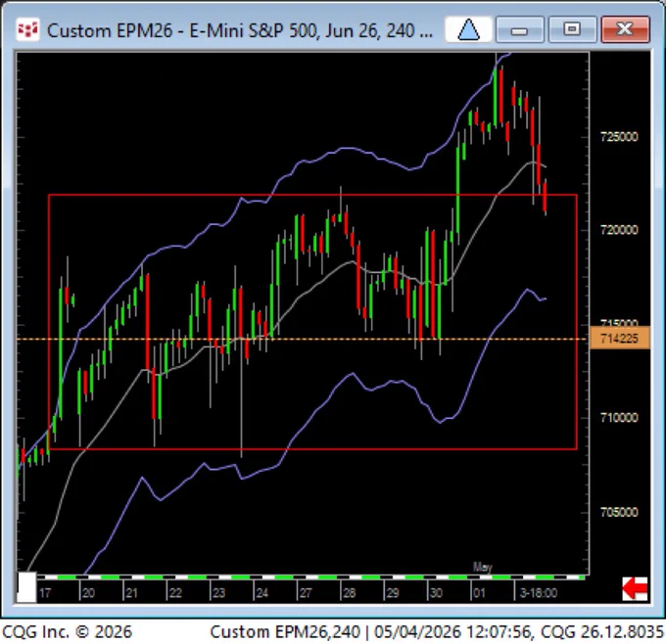The height and width of the screenshot is (644, 666).
Task: Select the 714225 current price label
Action: point(620,339)
